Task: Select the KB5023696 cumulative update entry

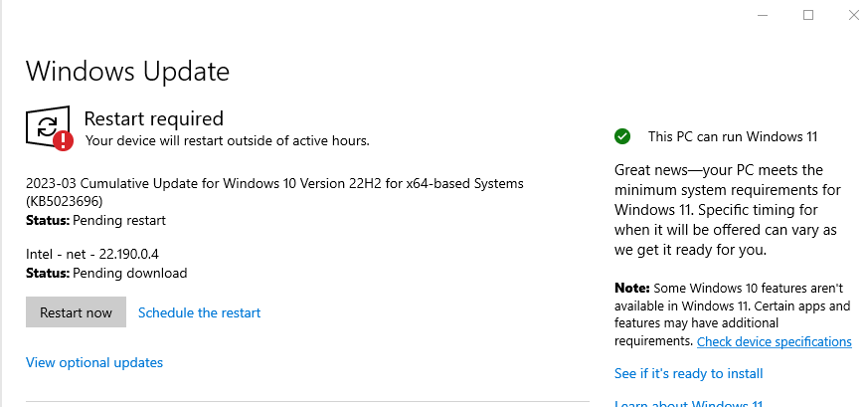Action: (274, 192)
